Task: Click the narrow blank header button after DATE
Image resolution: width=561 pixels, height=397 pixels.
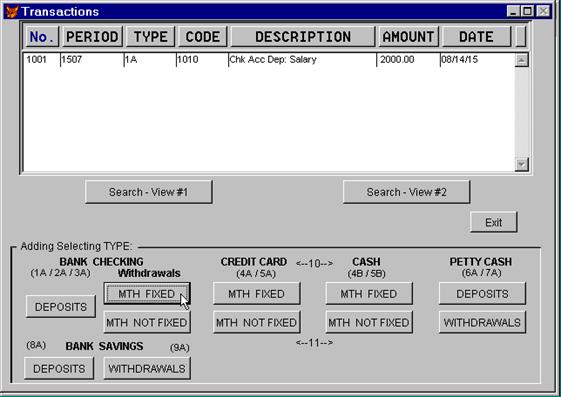Action: click(x=521, y=36)
